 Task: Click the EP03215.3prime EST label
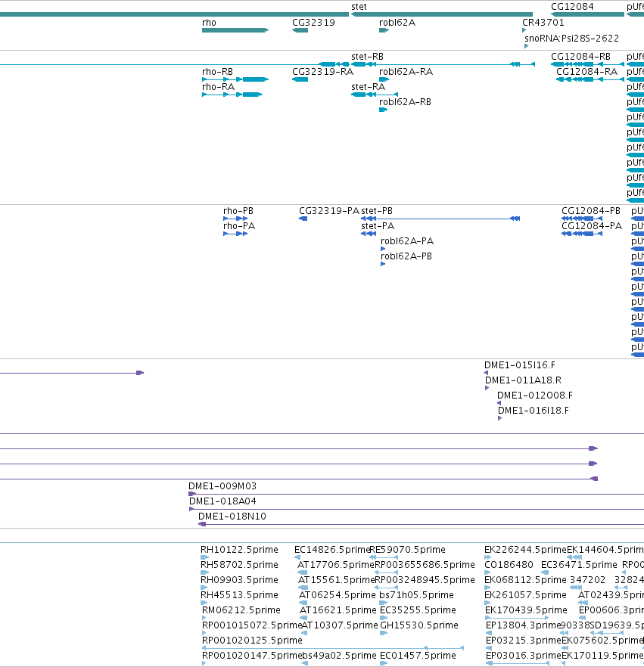tap(524, 641)
